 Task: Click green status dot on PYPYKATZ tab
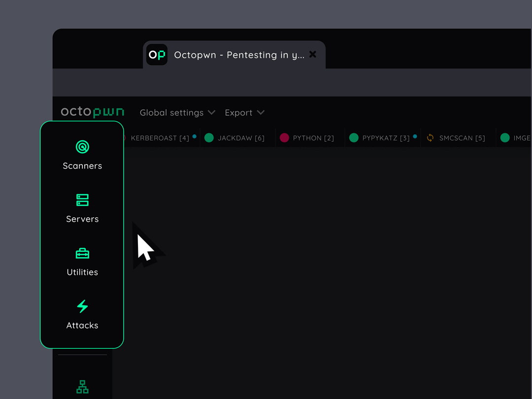pos(354,138)
